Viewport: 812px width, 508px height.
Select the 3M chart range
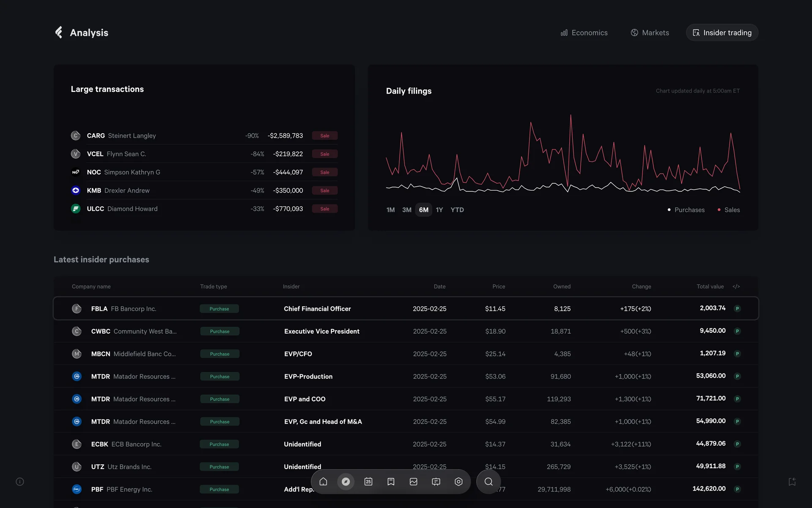click(x=407, y=210)
